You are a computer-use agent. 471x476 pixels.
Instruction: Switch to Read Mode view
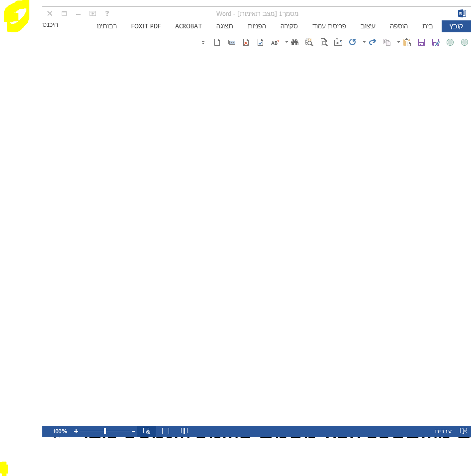click(185, 431)
